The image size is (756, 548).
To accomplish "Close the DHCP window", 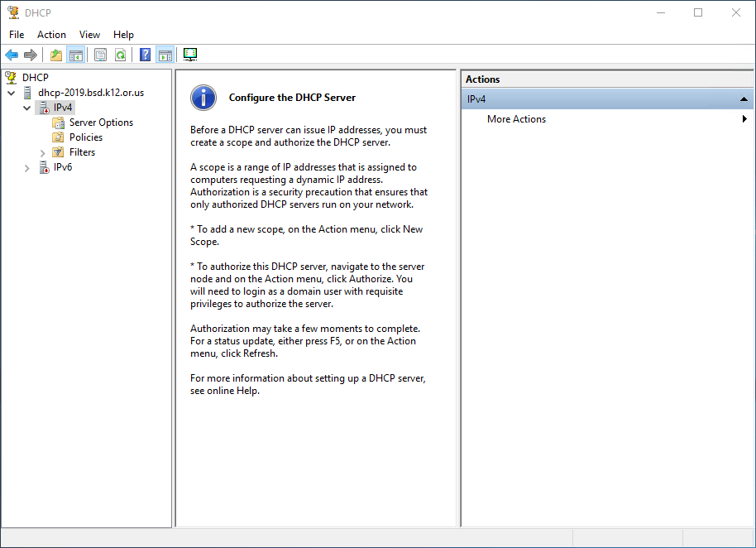I will pyautogui.click(x=736, y=12).
